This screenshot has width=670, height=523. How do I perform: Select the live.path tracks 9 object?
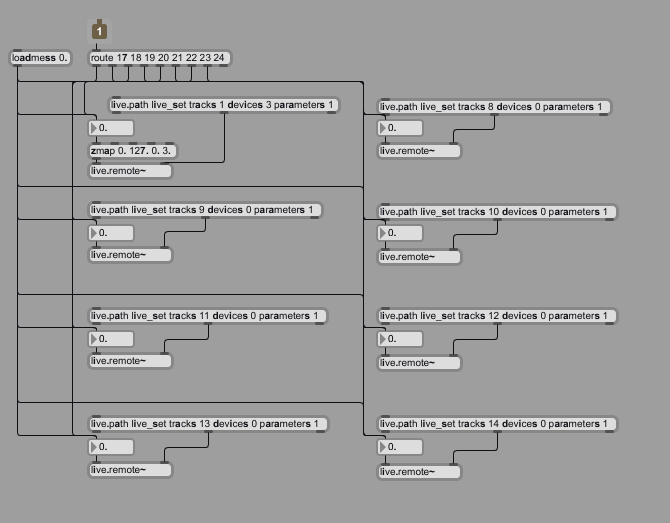coord(205,210)
